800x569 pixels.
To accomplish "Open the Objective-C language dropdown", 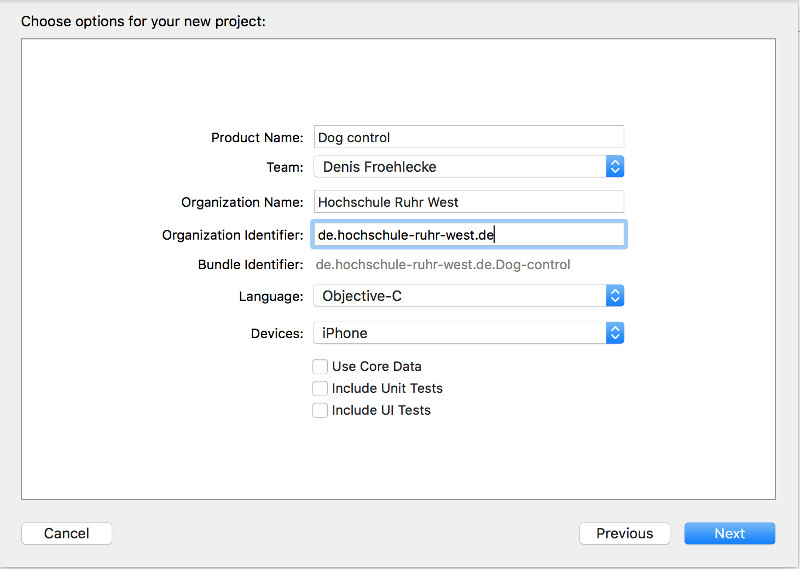I will click(460, 296).
